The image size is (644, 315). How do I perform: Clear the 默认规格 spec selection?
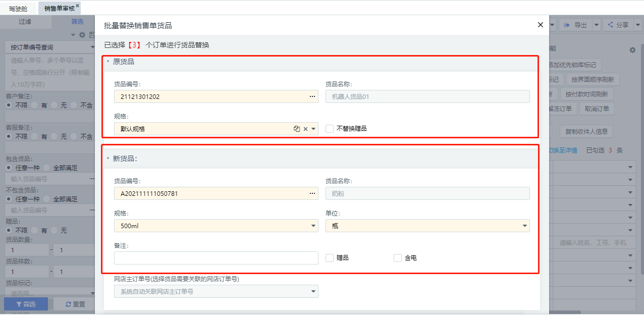(x=305, y=129)
